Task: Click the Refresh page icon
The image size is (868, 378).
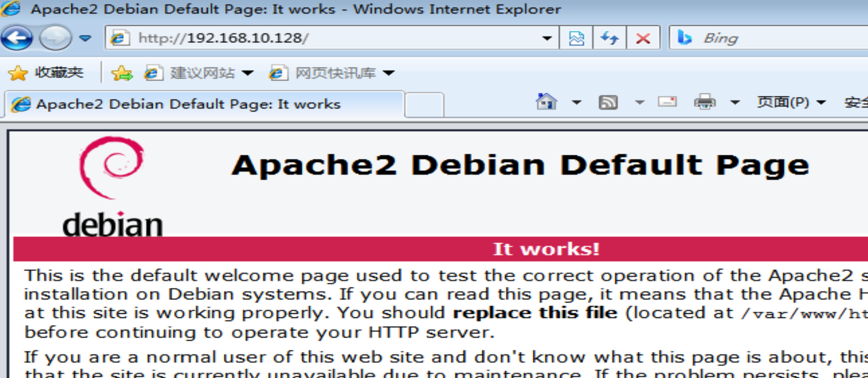Action: pos(610,38)
